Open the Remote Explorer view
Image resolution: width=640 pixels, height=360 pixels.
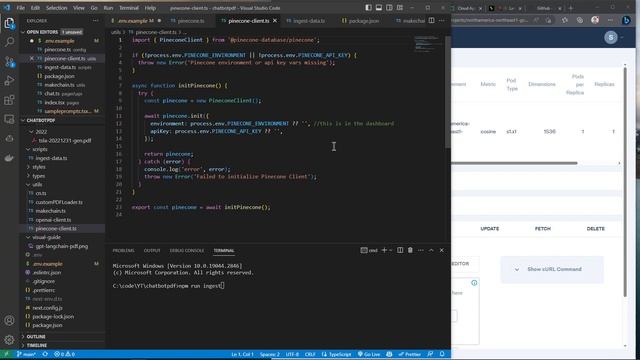[9, 119]
